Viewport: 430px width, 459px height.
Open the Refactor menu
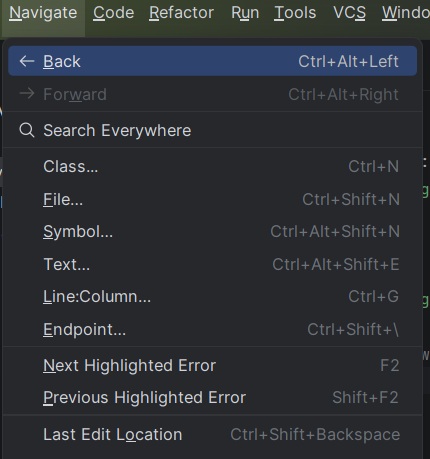181,13
